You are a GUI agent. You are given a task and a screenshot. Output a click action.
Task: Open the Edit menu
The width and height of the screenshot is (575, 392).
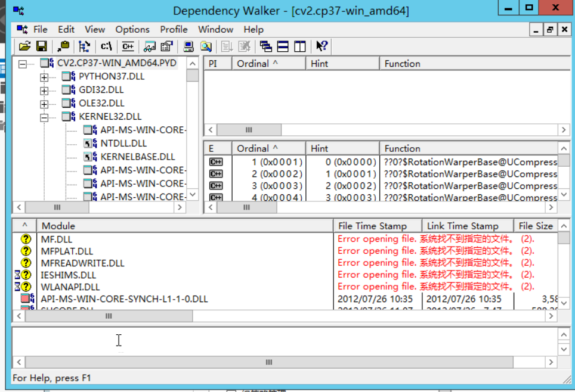pos(66,29)
